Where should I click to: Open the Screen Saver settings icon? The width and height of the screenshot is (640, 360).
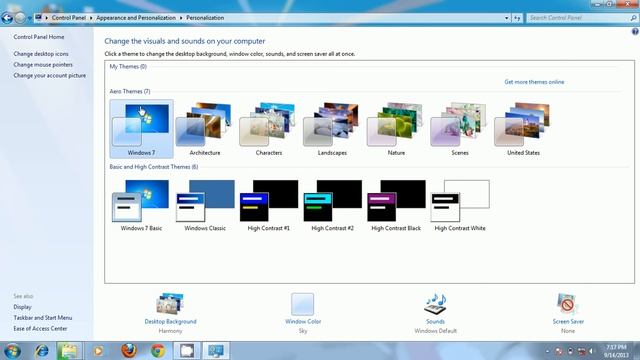pyautogui.click(x=568, y=304)
